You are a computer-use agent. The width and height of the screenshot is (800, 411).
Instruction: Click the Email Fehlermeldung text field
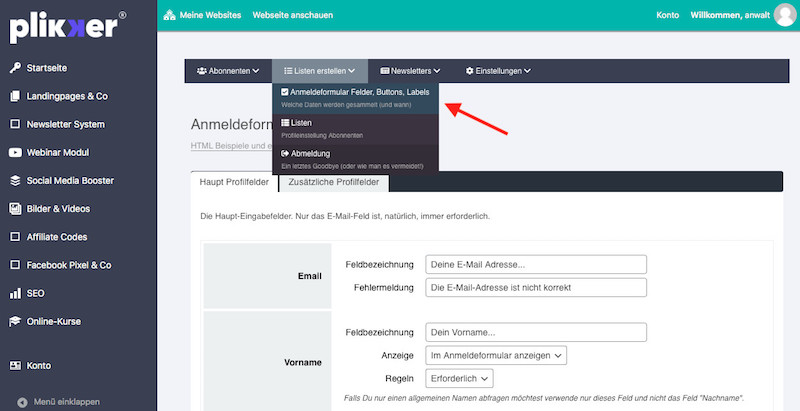[x=535, y=288]
